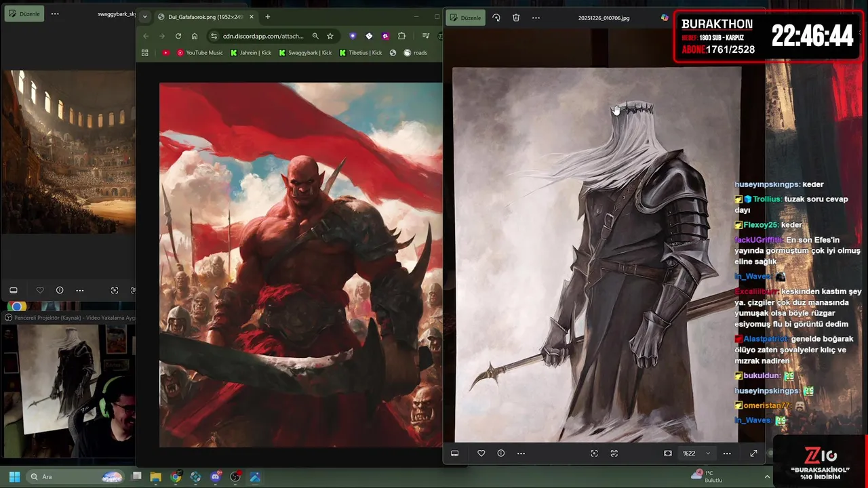Image resolution: width=868 pixels, height=488 pixels.
Task: Open Chrome from taskbar
Action: pos(176,476)
